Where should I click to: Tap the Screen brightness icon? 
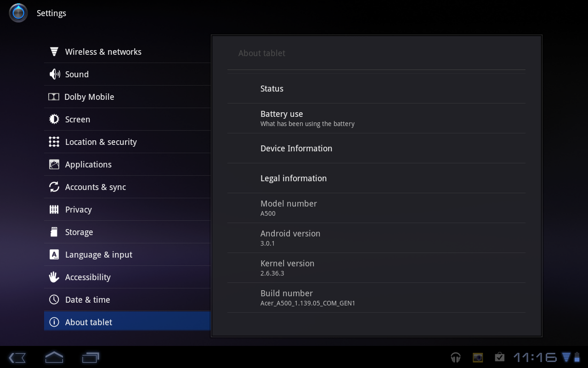[54, 119]
